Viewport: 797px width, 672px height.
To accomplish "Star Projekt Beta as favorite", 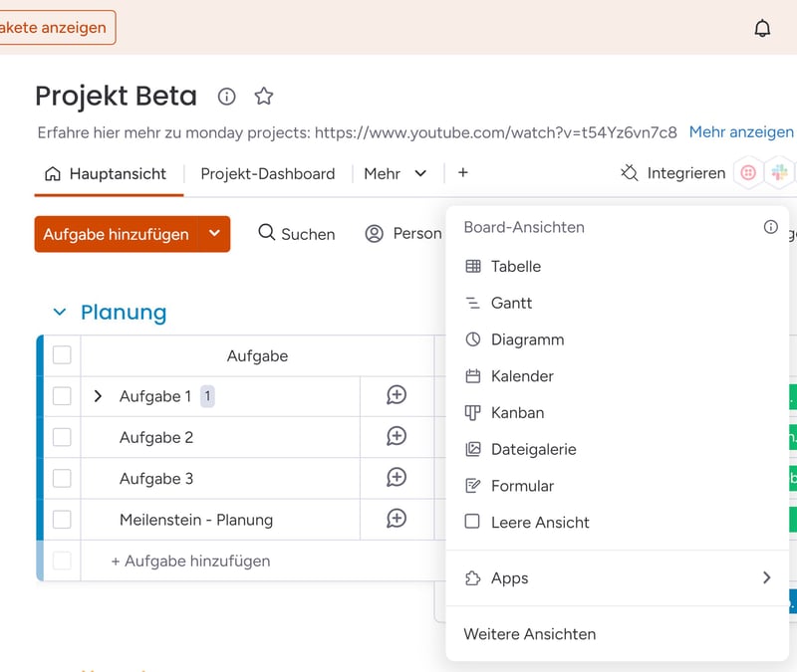I will pyautogui.click(x=263, y=97).
